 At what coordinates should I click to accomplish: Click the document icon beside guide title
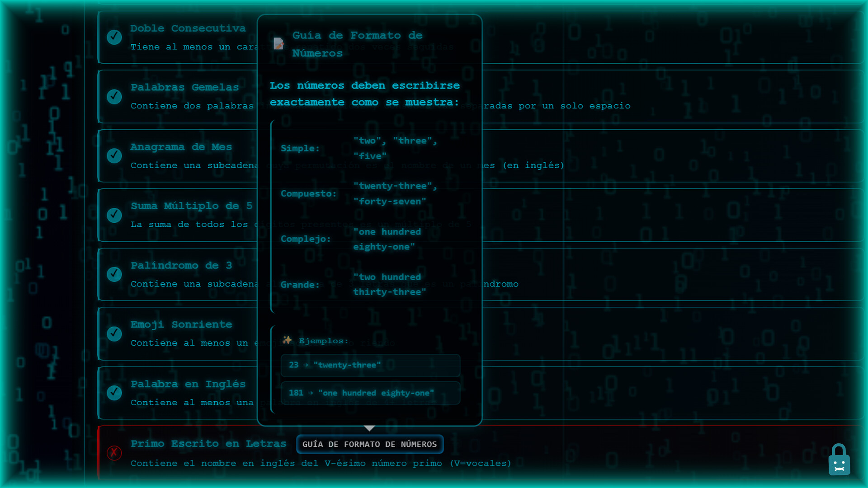coord(278,44)
